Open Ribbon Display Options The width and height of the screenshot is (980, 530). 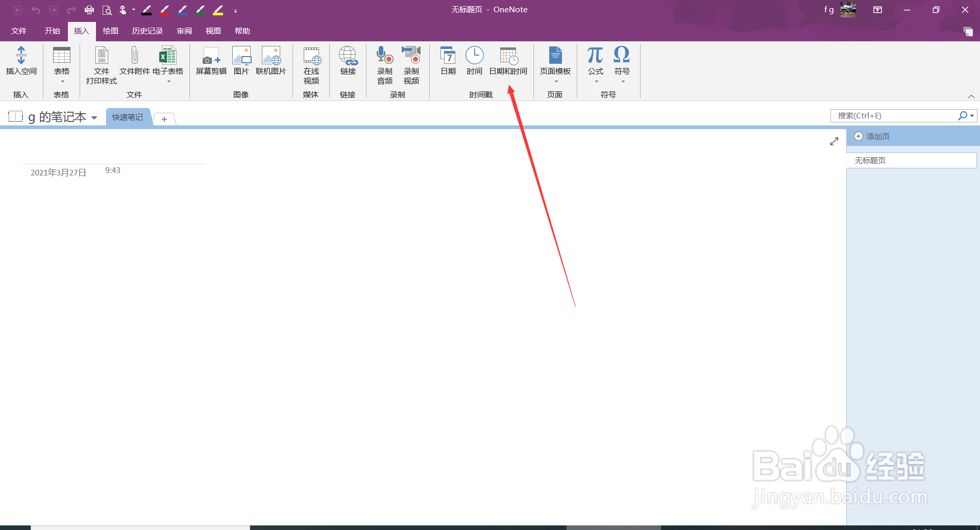[x=877, y=10]
